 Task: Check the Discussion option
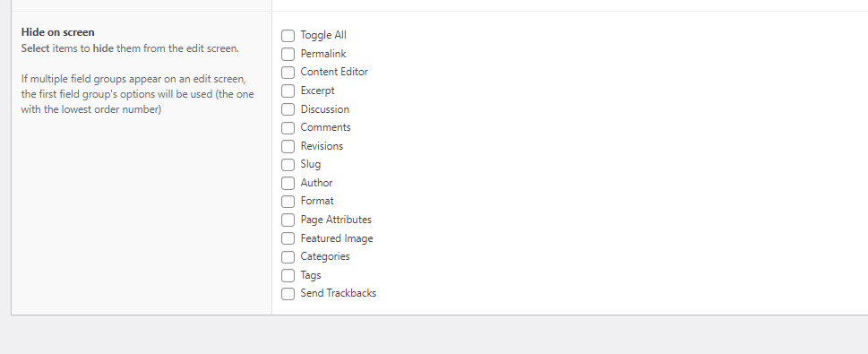pos(288,109)
